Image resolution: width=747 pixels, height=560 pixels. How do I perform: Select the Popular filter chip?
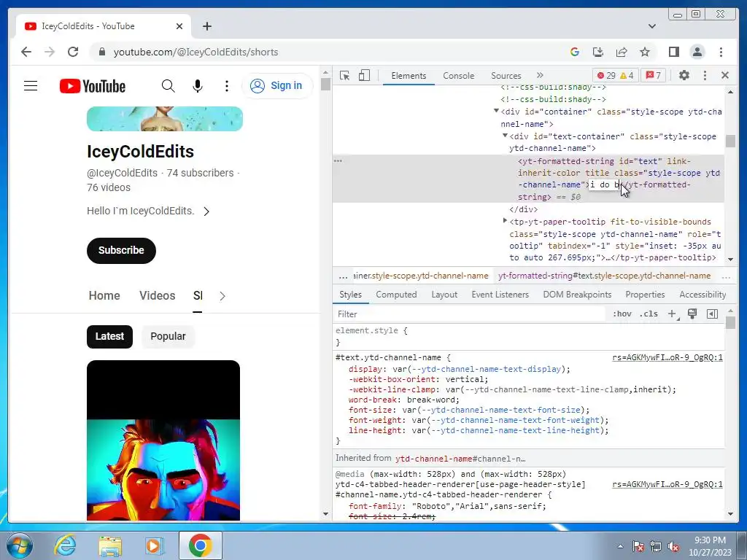coord(168,337)
